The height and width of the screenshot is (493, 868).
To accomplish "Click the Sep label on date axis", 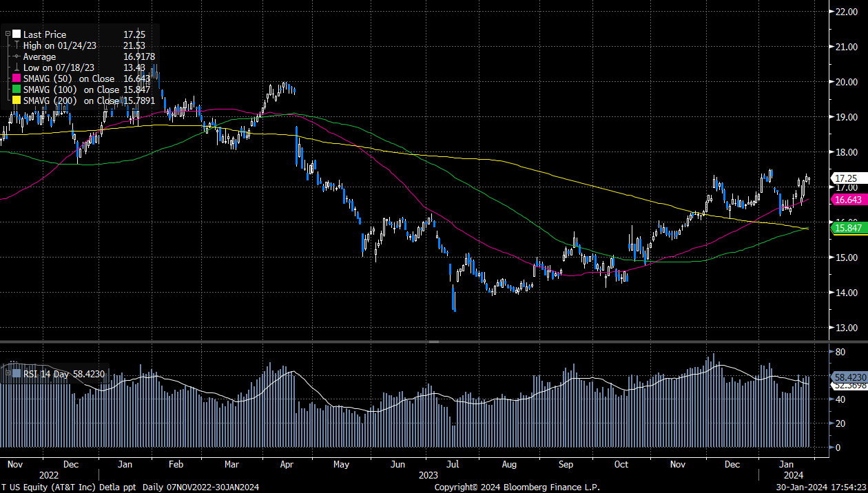I will coord(566,465).
